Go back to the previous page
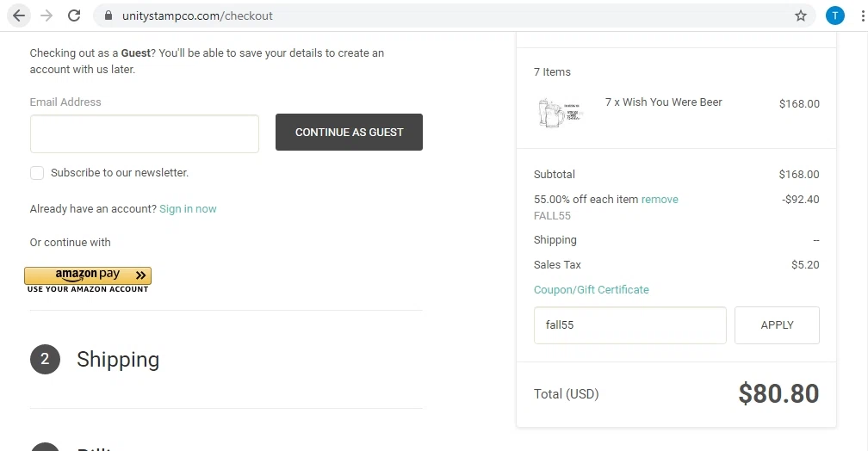The height and width of the screenshot is (451, 868). tap(19, 15)
